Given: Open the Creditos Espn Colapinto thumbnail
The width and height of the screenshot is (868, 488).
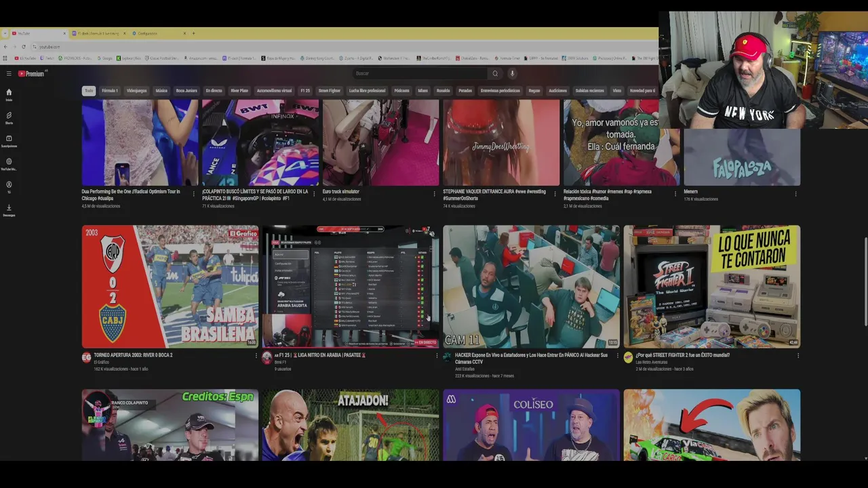Looking at the screenshot, I should click(170, 425).
